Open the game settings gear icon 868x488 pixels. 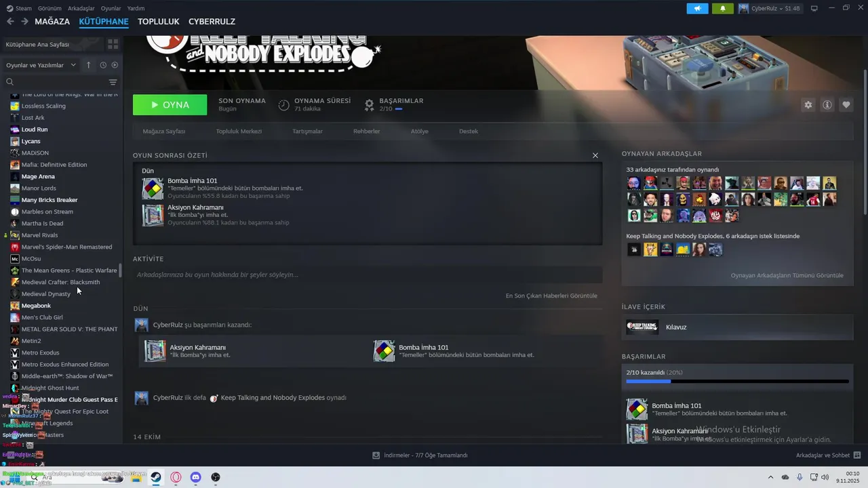(x=808, y=105)
